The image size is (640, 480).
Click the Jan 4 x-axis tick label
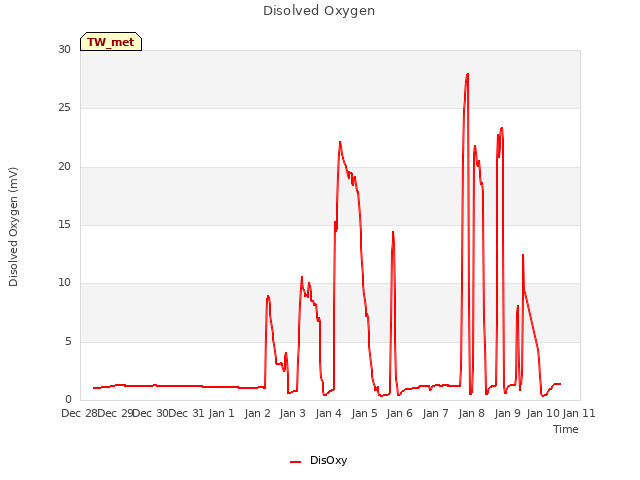click(329, 413)
